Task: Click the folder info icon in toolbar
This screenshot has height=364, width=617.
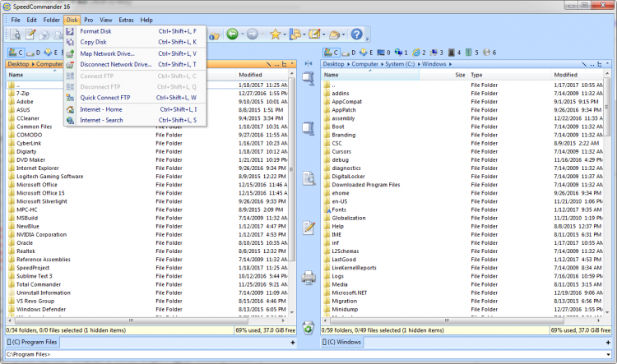Action: 214,36
